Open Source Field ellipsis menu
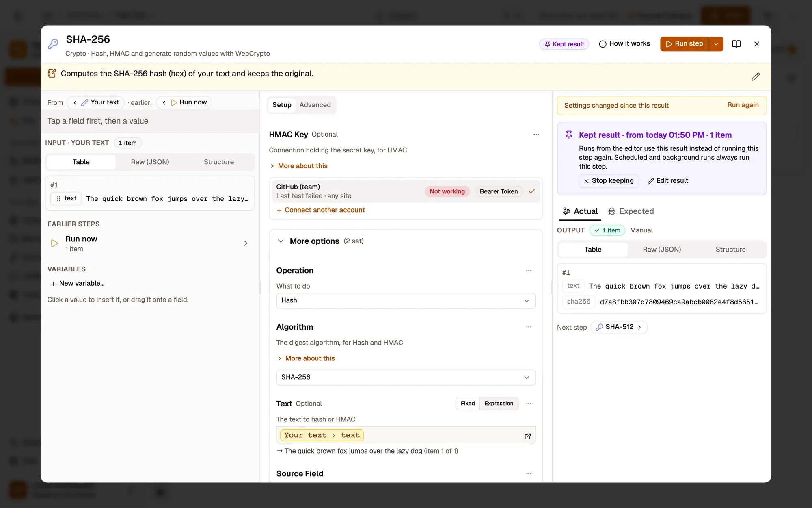This screenshot has height=508, width=812. coord(529,473)
